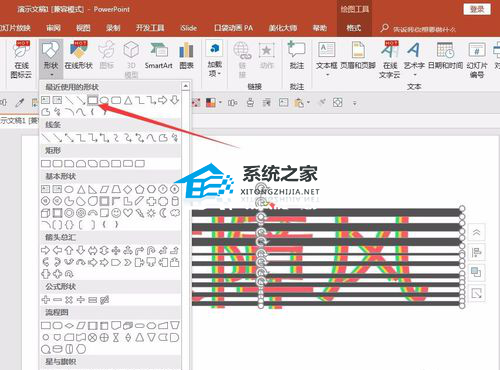Insert a 3D模型 model
The width and height of the screenshot is (500, 370).
tap(131, 59)
